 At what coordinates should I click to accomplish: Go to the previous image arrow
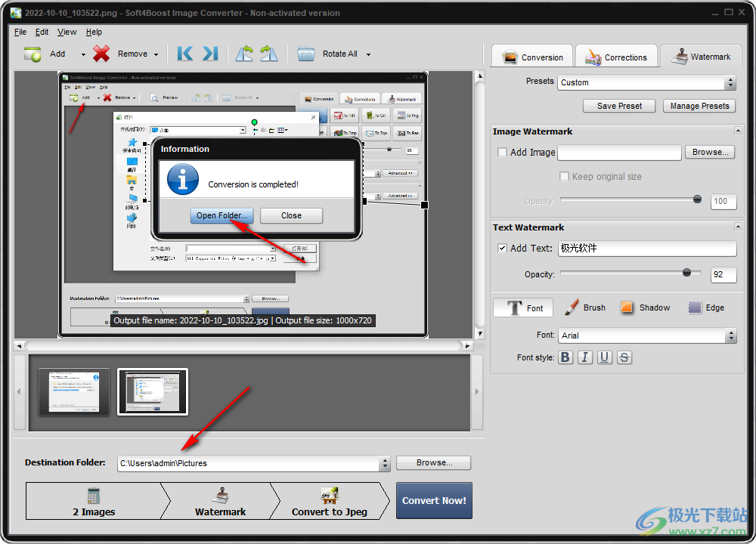pos(184,54)
